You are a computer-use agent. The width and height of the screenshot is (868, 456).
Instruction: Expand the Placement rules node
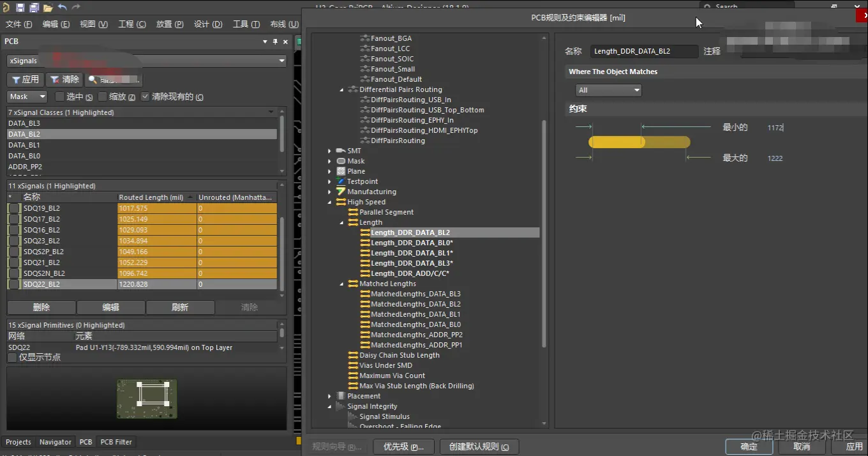pos(330,396)
